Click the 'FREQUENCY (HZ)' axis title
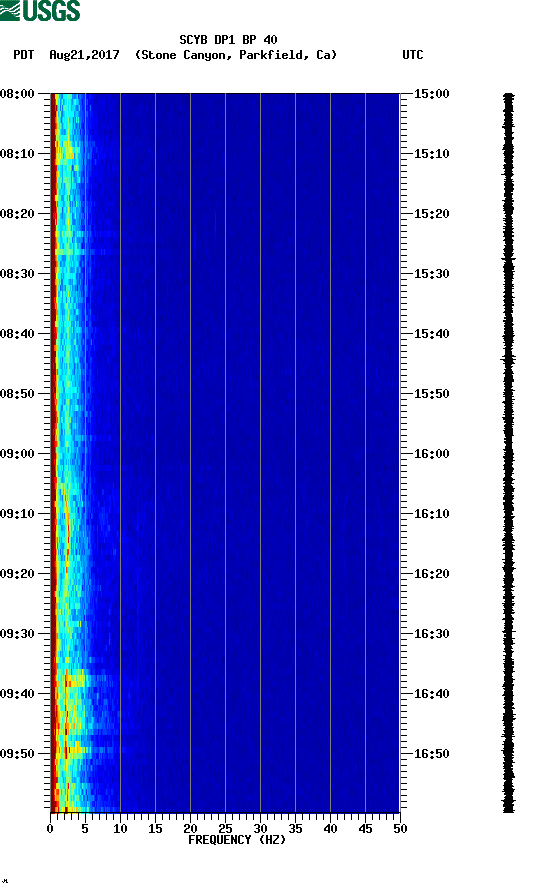 click(237, 840)
